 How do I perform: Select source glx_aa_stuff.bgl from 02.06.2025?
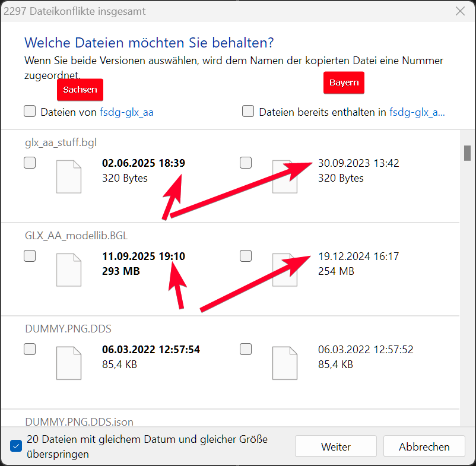point(30,163)
